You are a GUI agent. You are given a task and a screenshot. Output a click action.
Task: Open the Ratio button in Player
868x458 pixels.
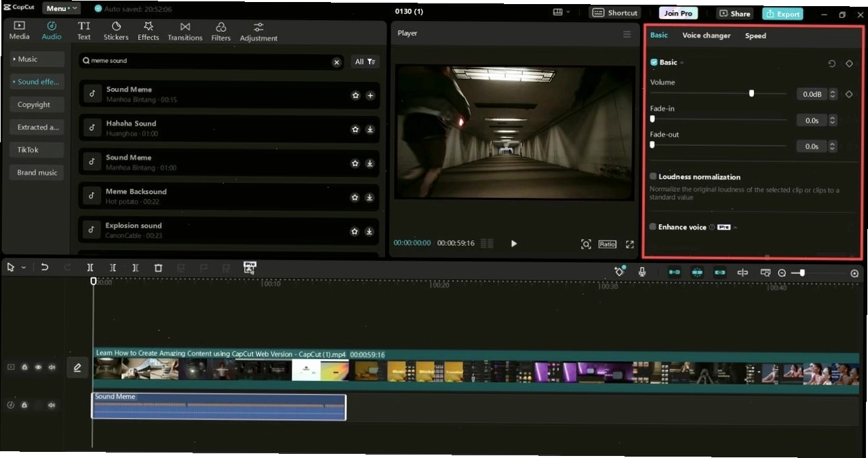pyautogui.click(x=607, y=244)
